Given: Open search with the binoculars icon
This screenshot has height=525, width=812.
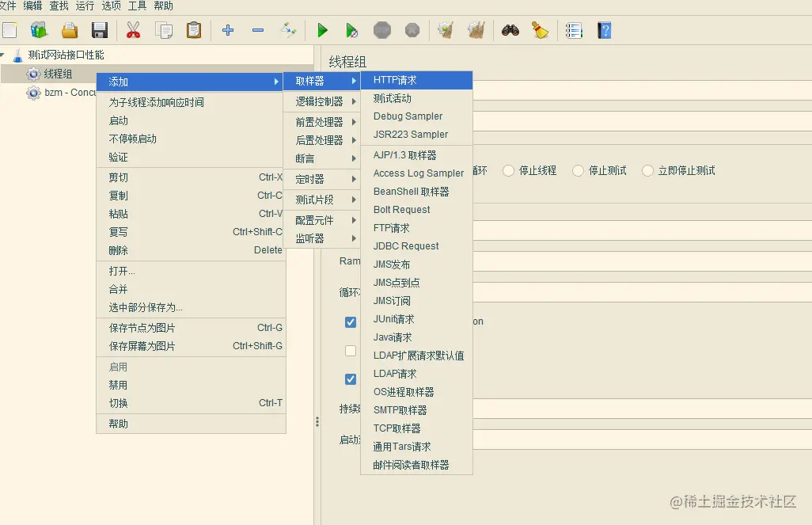Looking at the screenshot, I should pyautogui.click(x=509, y=30).
